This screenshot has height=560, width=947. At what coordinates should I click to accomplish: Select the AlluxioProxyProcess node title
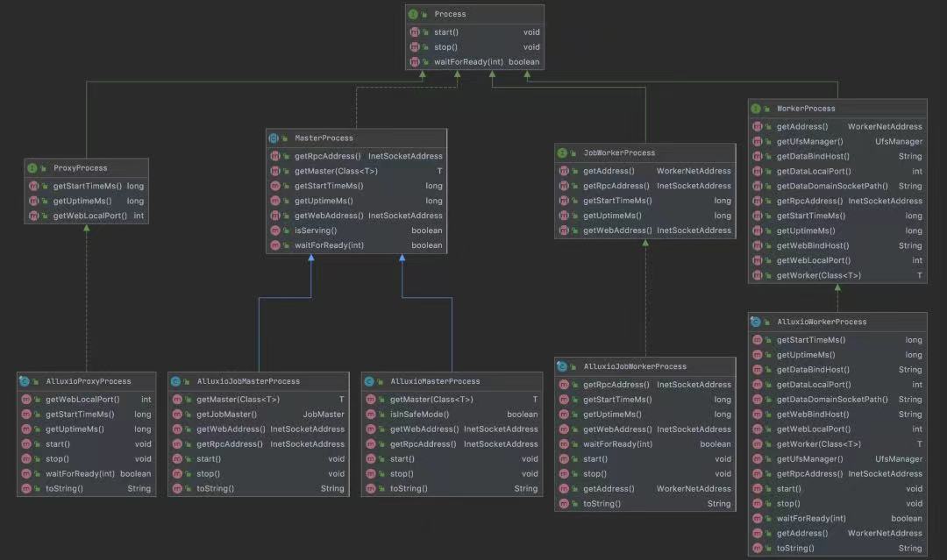[x=89, y=381]
